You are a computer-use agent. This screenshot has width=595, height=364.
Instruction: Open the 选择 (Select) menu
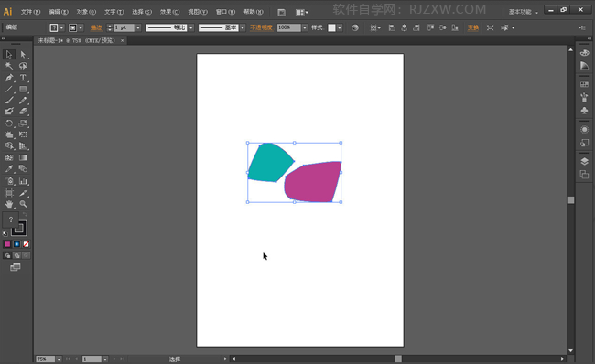point(142,12)
